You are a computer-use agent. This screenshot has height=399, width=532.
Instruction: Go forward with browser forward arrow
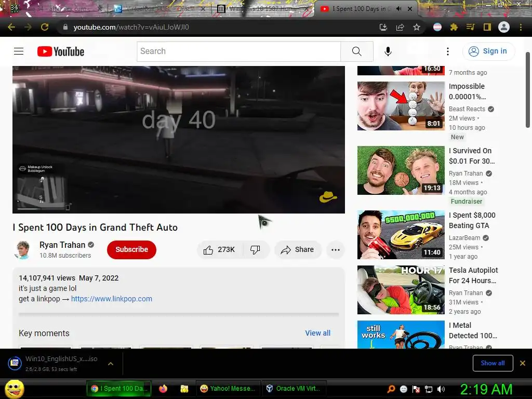click(x=28, y=27)
